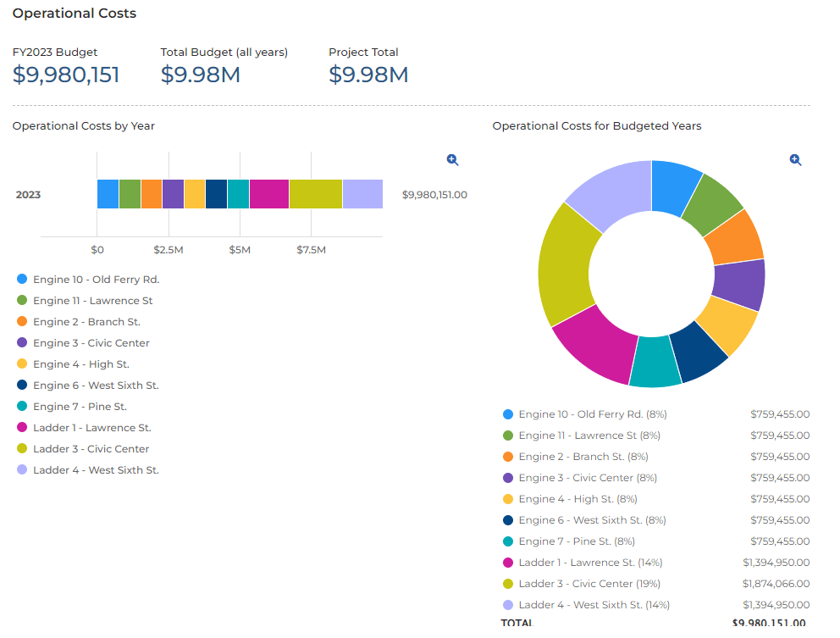Click the blue dot next to Engine 10 (8%)

tap(508, 414)
